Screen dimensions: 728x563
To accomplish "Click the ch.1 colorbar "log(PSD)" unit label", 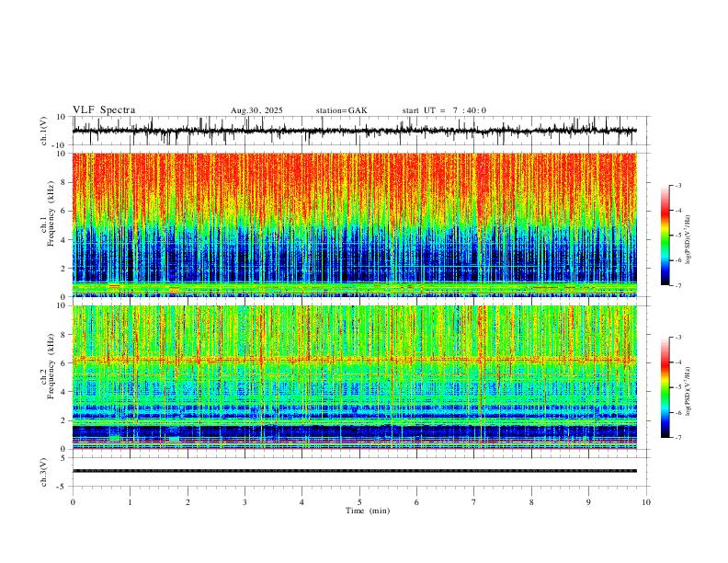I will pyautogui.click(x=688, y=240).
